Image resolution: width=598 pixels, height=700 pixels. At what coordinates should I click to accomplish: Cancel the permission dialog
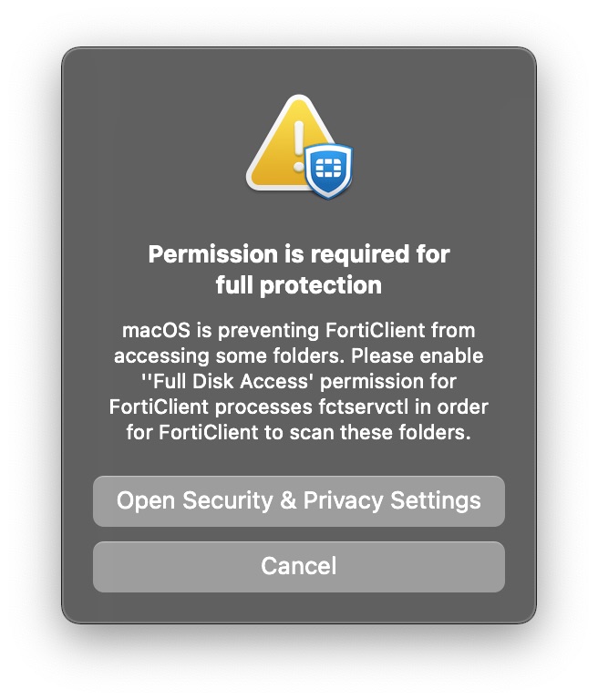[299, 566]
